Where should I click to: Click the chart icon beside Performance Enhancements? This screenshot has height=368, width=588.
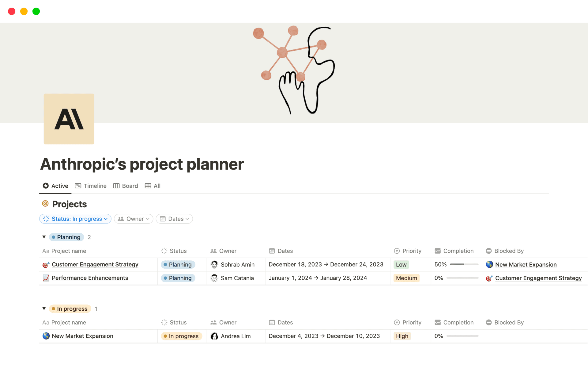[x=45, y=278]
